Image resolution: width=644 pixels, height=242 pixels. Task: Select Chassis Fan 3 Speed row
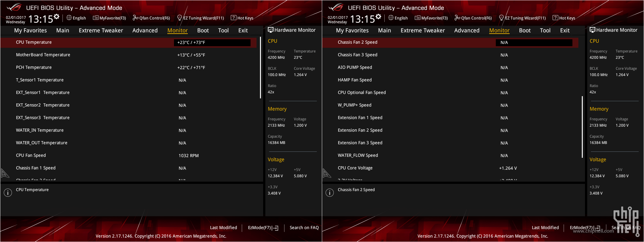click(x=451, y=55)
